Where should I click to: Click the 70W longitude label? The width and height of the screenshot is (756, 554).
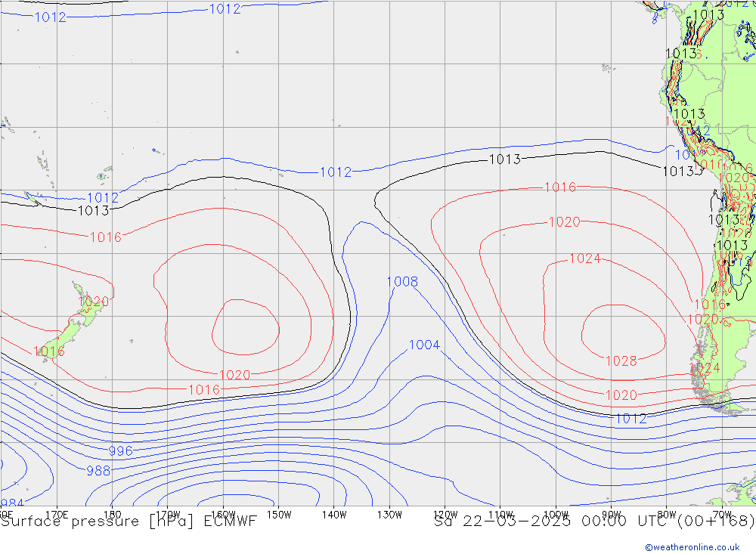point(722,515)
